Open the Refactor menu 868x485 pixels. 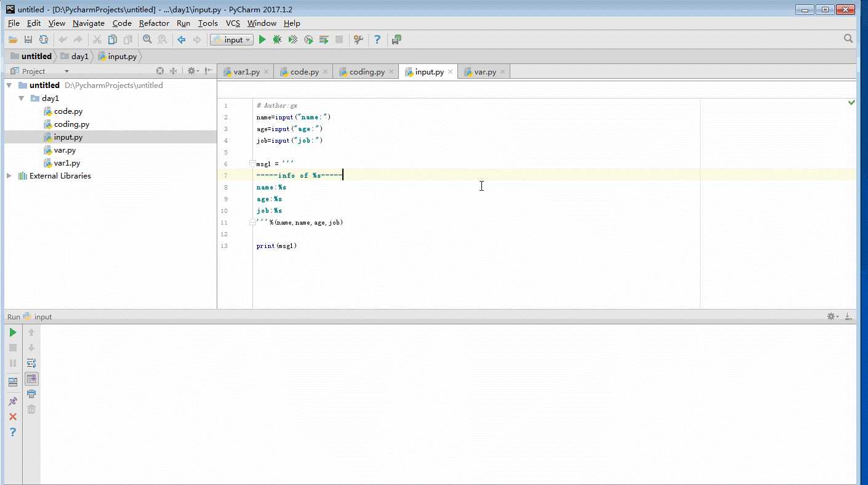pos(154,23)
